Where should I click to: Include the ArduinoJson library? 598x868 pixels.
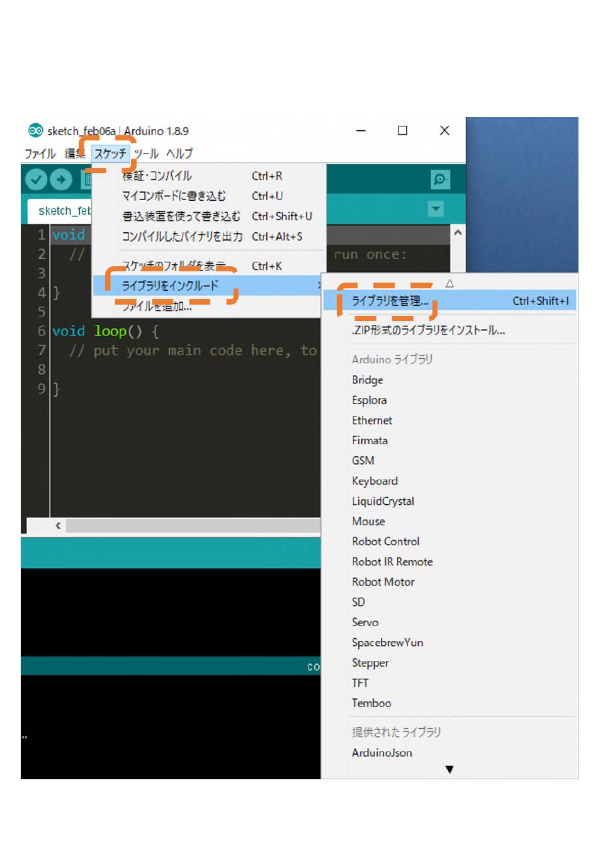449,752
